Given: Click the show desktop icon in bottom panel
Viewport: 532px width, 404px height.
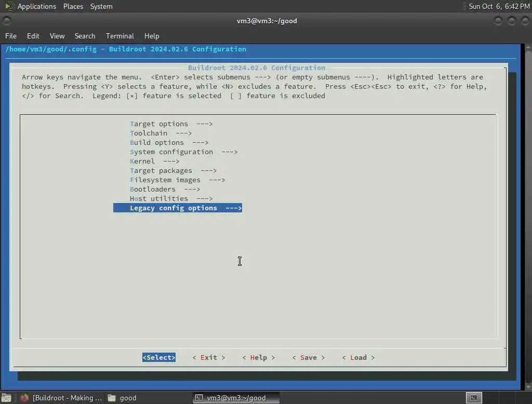Looking at the screenshot, I should click(x=6, y=398).
